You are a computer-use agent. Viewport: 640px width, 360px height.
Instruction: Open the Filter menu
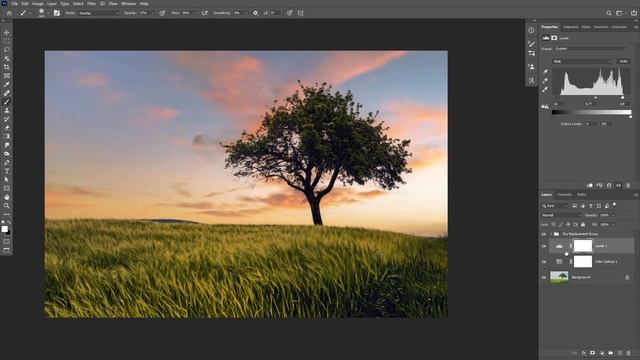tap(91, 4)
